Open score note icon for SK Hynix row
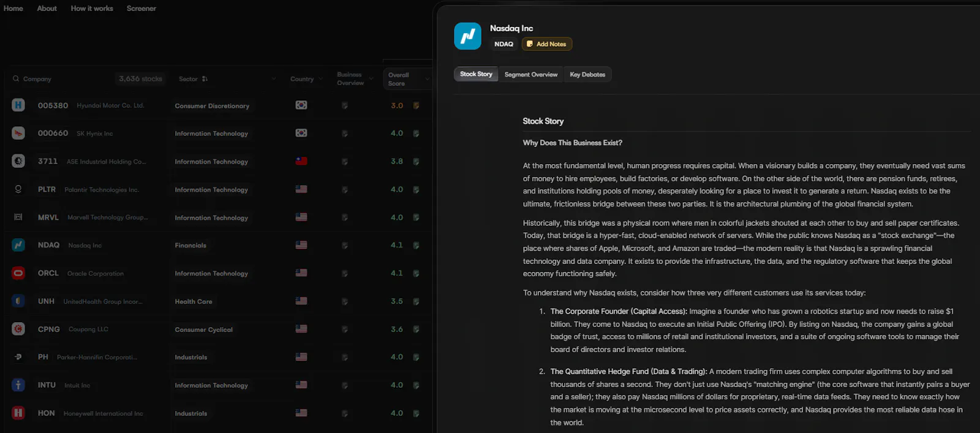Image resolution: width=980 pixels, height=433 pixels. [x=416, y=134]
